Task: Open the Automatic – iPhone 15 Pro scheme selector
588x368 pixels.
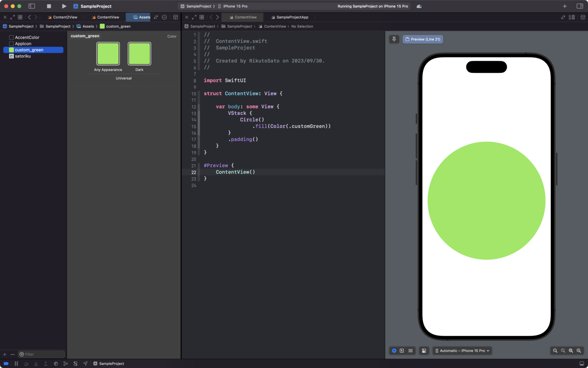Action: pos(462,350)
